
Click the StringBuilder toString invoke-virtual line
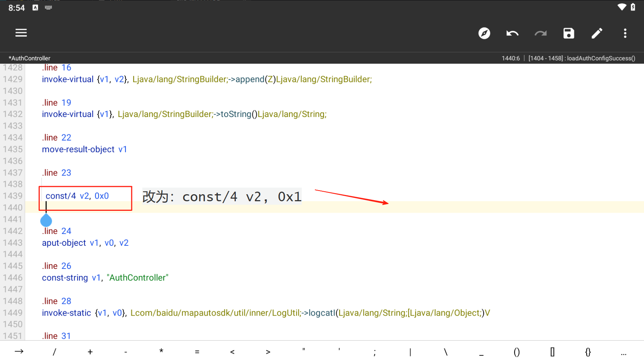pyautogui.click(x=184, y=114)
